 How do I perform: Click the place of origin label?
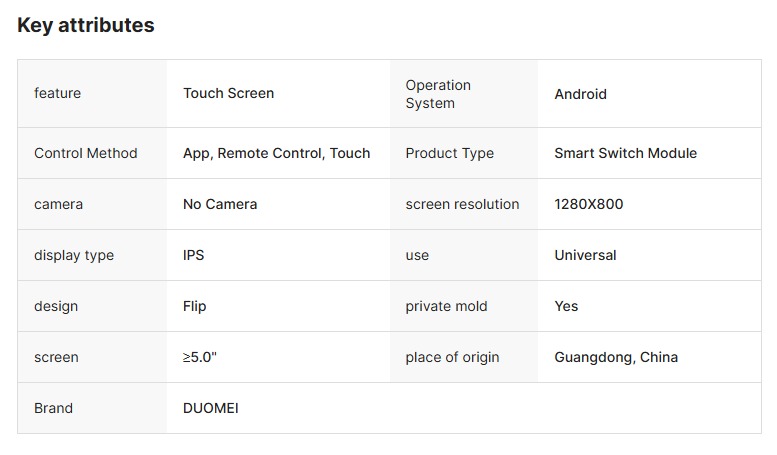pyautogui.click(x=452, y=357)
